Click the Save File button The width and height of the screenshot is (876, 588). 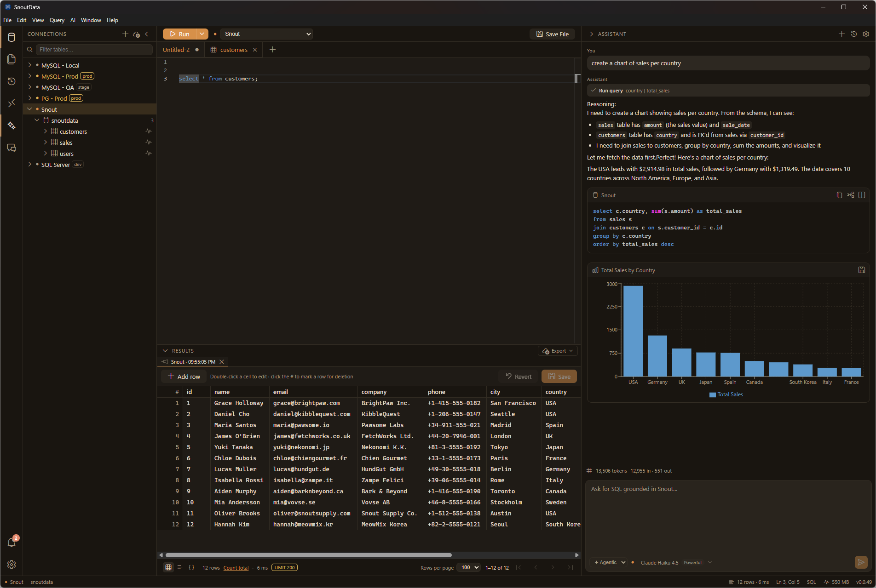[552, 34]
